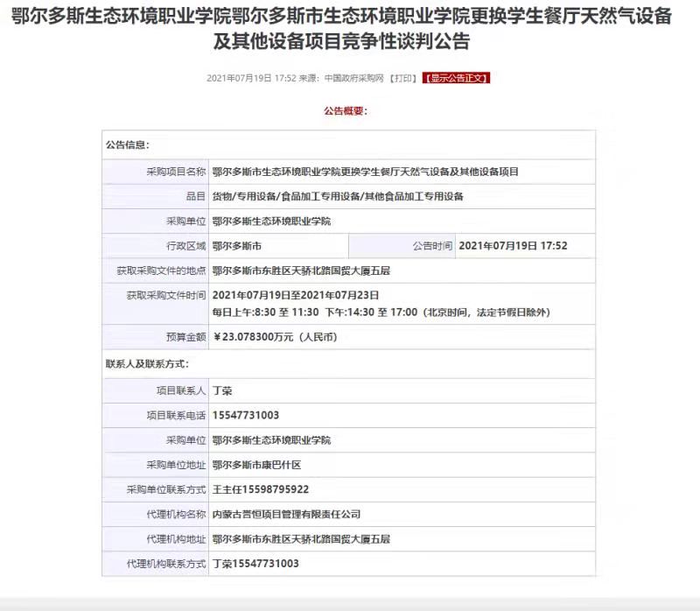
Task: Click the 采购项目名称 value cell
Action: pos(365,172)
